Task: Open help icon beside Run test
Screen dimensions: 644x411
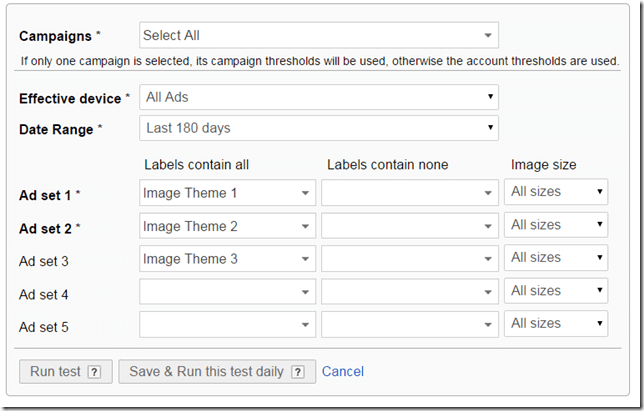Action: coord(94,372)
